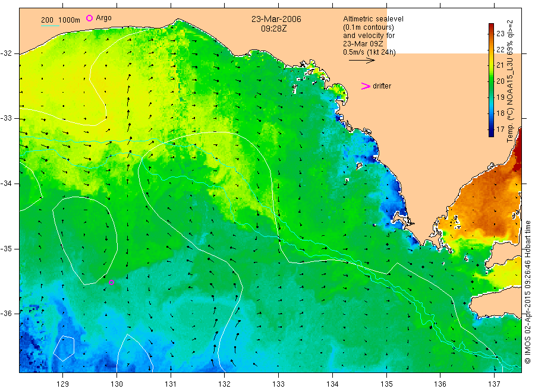Click the '200 1000m' depth label
Image resolution: width=535 pixels, height=392 pixels.
click(x=61, y=20)
